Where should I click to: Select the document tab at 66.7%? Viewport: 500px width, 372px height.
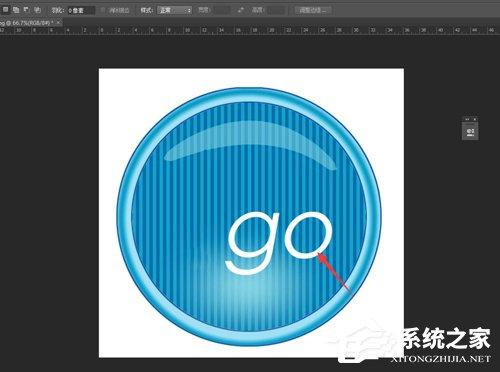click(x=27, y=23)
